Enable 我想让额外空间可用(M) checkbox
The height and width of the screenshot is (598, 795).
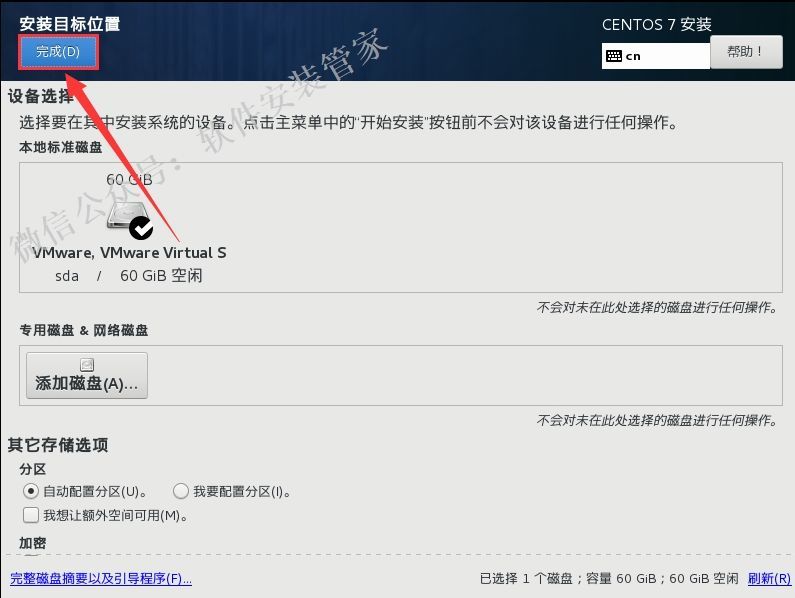30,515
